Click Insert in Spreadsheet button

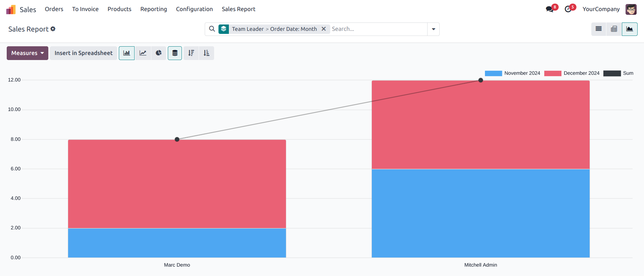[x=84, y=53]
